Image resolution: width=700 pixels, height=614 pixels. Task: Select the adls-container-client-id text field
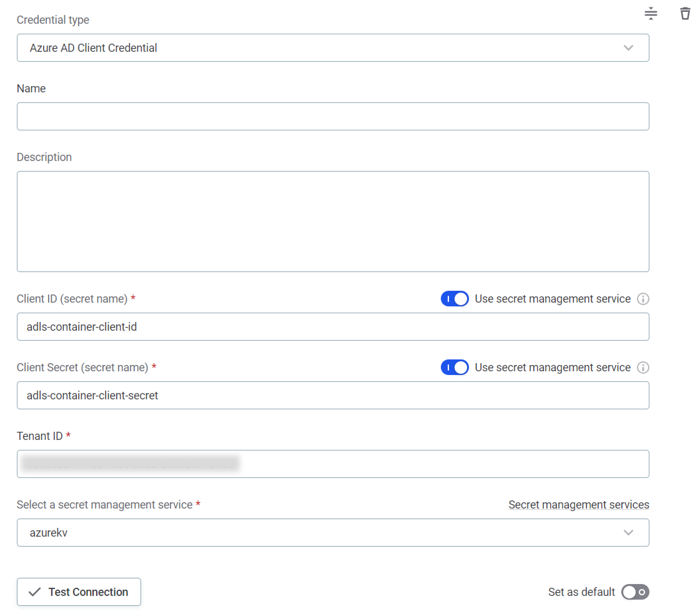click(x=333, y=327)
